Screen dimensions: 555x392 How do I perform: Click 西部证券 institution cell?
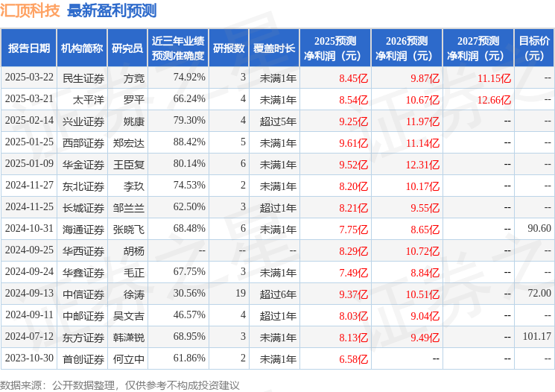83,143
